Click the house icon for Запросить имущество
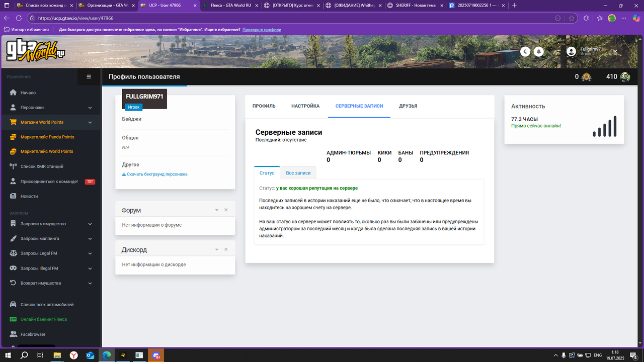This screenshot has width=644, height=362. click(13, 224)
